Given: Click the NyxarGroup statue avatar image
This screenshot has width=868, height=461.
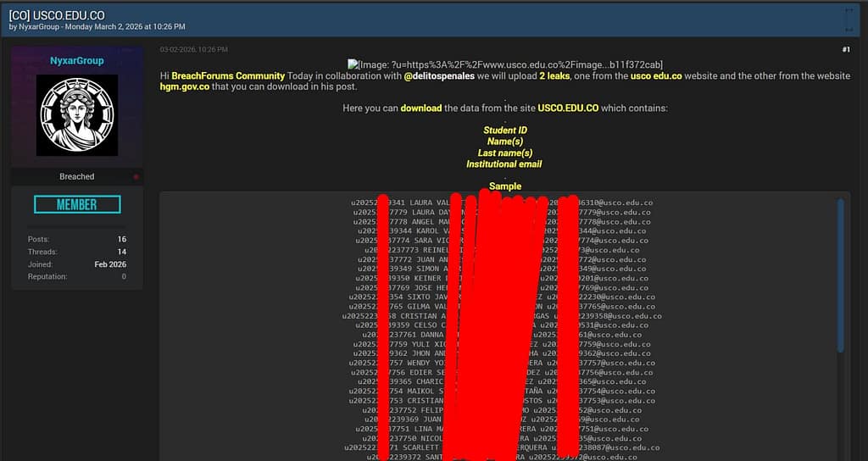Looking at the screenshot, I should [77, 115].
